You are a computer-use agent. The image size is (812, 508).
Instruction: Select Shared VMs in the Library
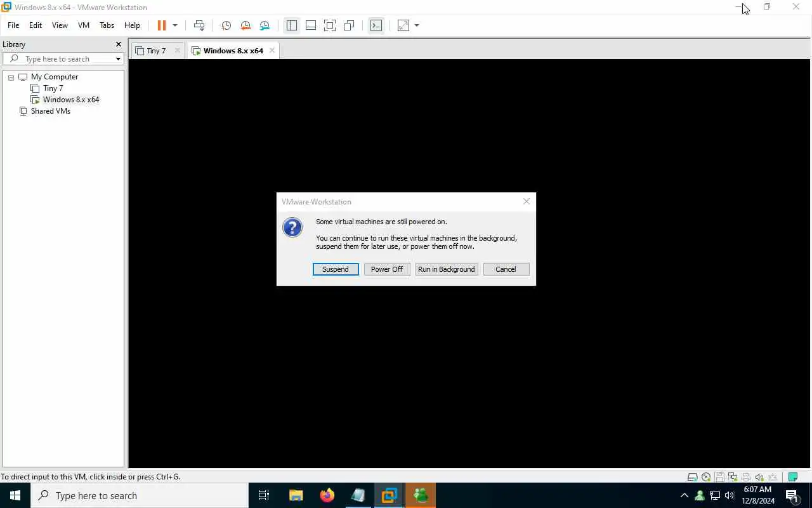click(51, 111)
